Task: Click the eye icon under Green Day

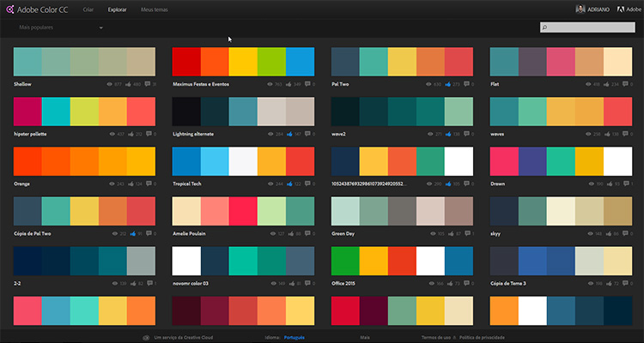Action: [x=426, y=233]
